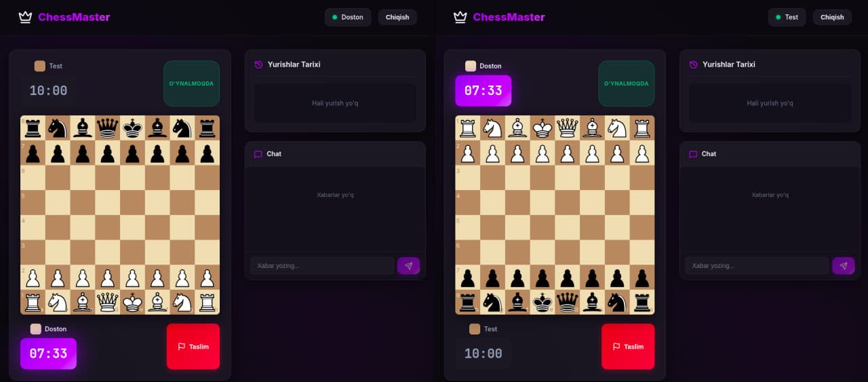Select the white queen on the right board
868x382 pixels.
(567, 128)
